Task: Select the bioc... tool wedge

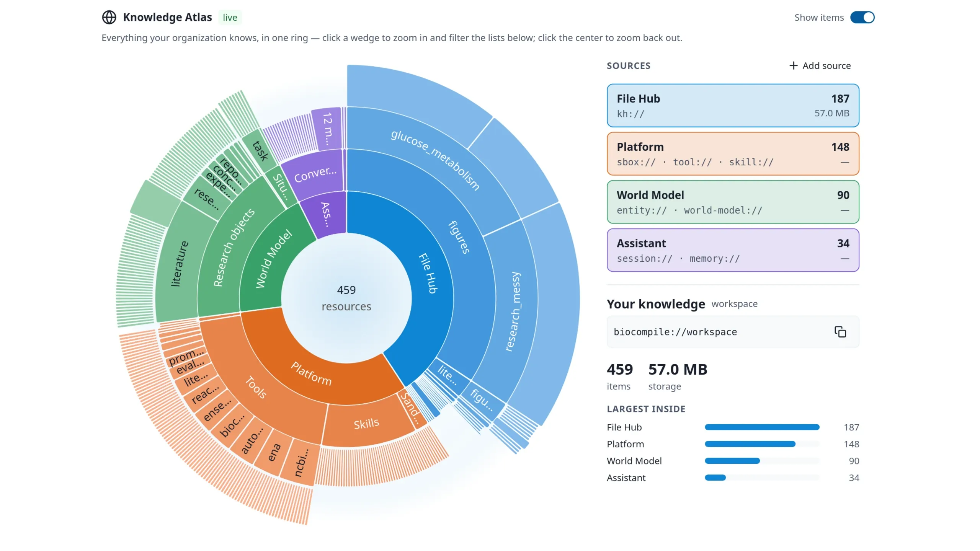Action: point(232,425)
